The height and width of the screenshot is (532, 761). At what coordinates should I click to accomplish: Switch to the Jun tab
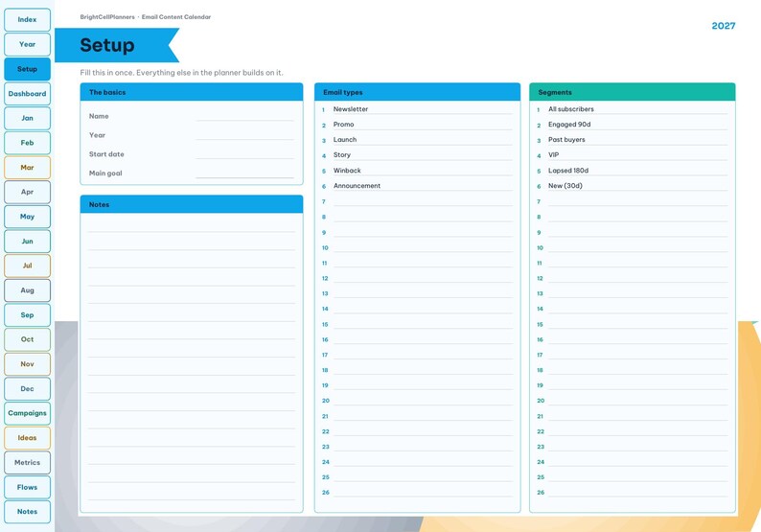(27, 242)
